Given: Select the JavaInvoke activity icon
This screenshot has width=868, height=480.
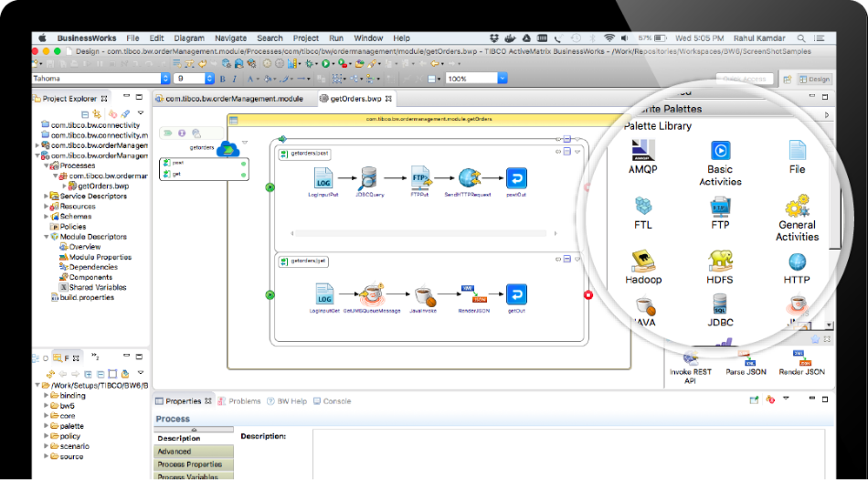Looking at the screenshot, I should click(x=424, y=295).
